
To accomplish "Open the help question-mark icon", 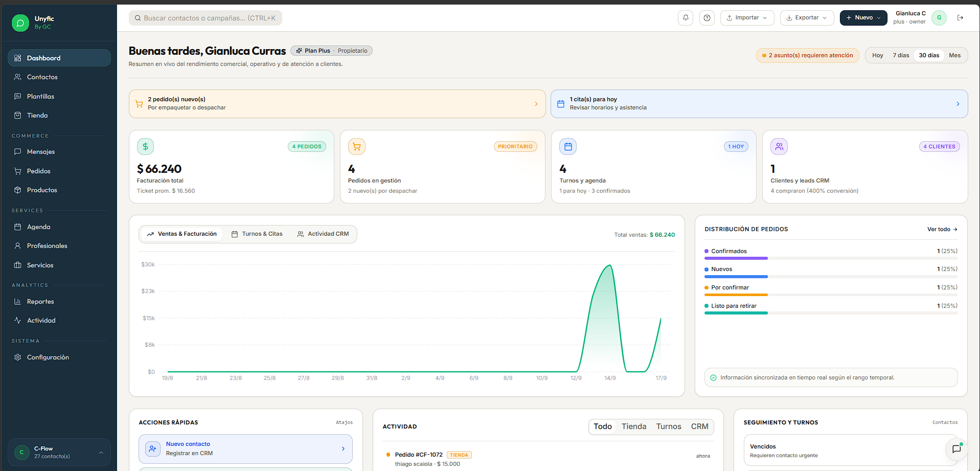I will [x=707, y=18].
